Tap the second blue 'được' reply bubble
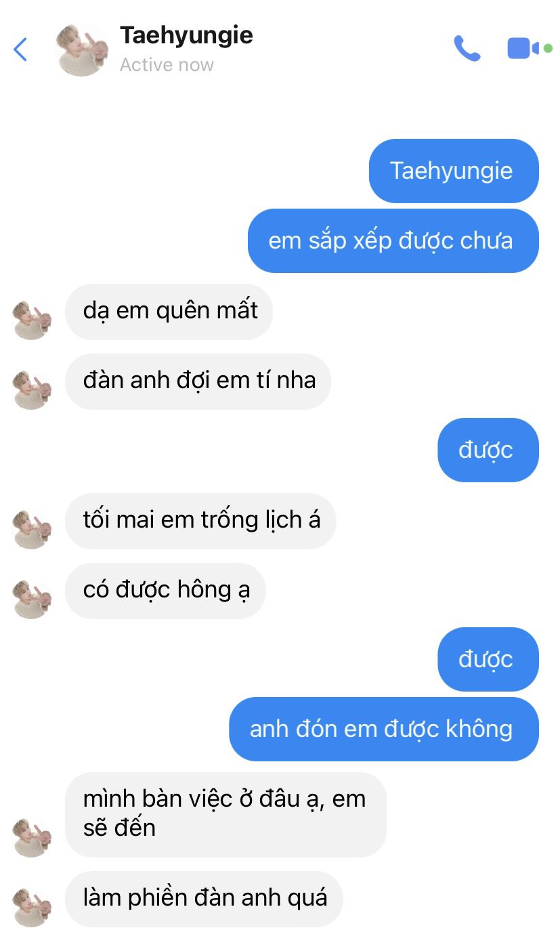 coord(488,659)
